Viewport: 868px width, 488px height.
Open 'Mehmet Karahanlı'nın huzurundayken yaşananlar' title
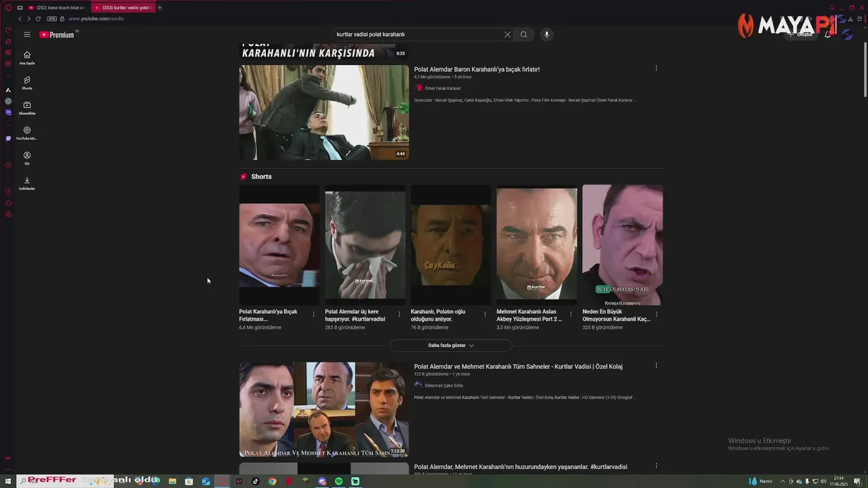point(521,467)
